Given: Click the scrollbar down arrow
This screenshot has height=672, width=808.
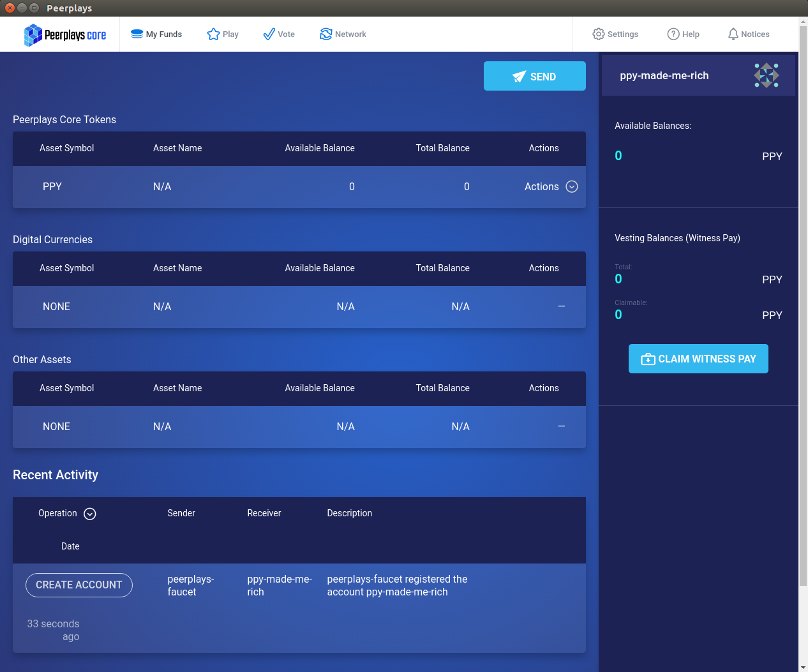Looking at the screenshot, I should pyautogui.click(x=803, y=668).
